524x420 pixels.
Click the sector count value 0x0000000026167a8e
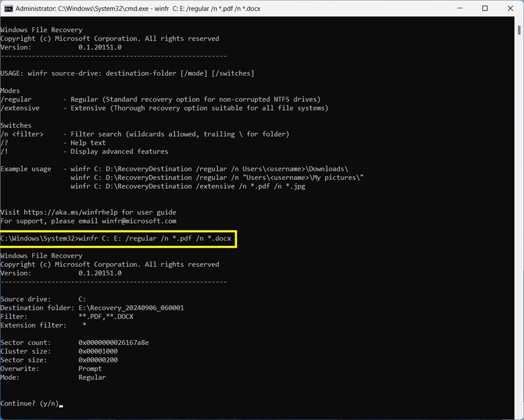pyautogui.click(x=114, y=343)
